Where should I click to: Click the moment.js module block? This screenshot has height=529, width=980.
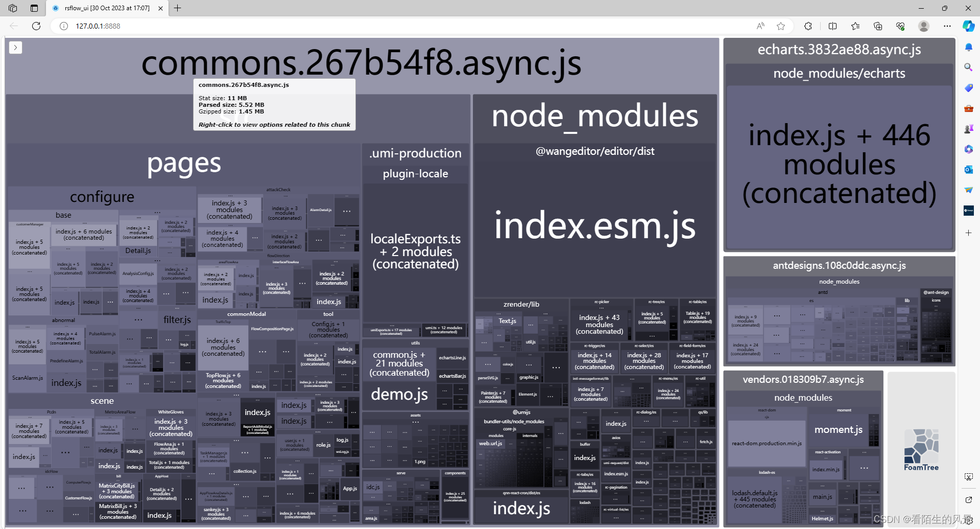[838, 430]
